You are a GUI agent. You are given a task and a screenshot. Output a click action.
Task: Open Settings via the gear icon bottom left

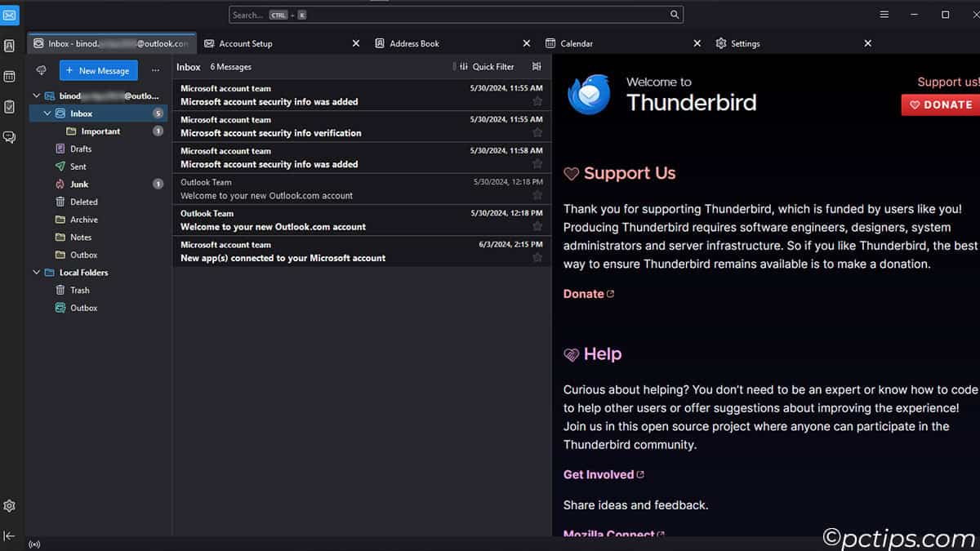click(x=10, y=505)
